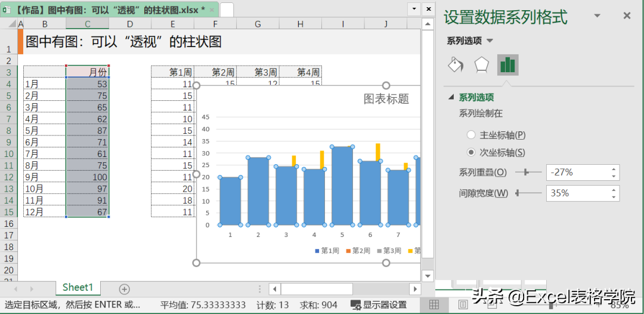Switch to Normal view in status bar
The image size is (644, 314).
(x=434, y=305)
